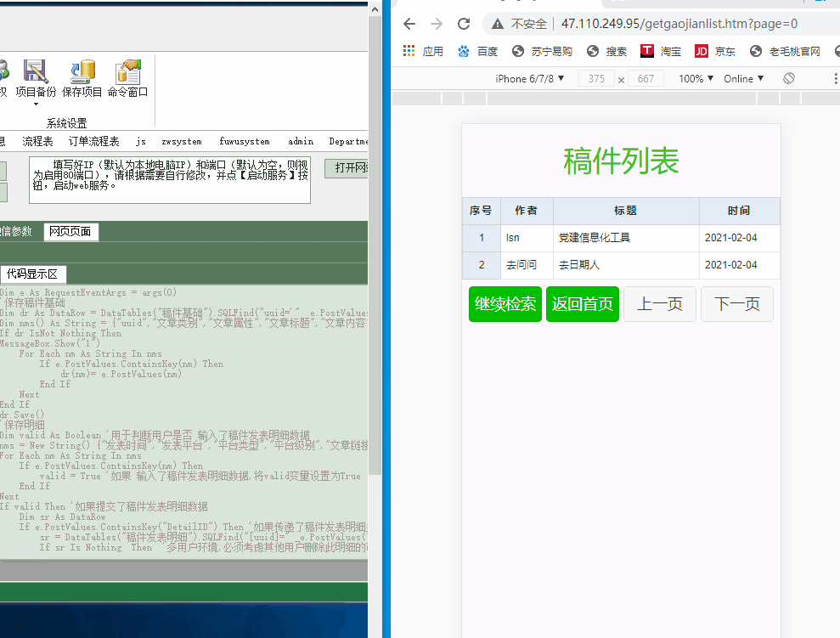Screen dimensions: 840x638
Task: Click the 京东 bookmark icon
Action: (x=702, y=51)
